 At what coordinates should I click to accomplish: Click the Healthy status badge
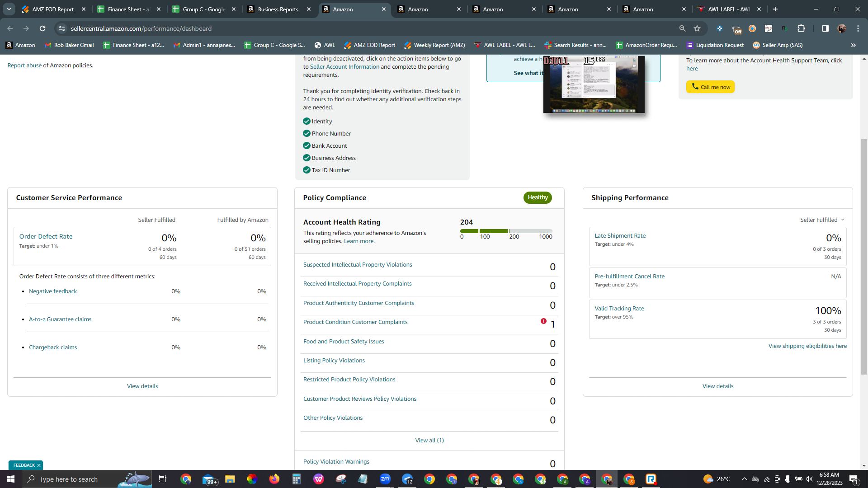pos(538,197)
